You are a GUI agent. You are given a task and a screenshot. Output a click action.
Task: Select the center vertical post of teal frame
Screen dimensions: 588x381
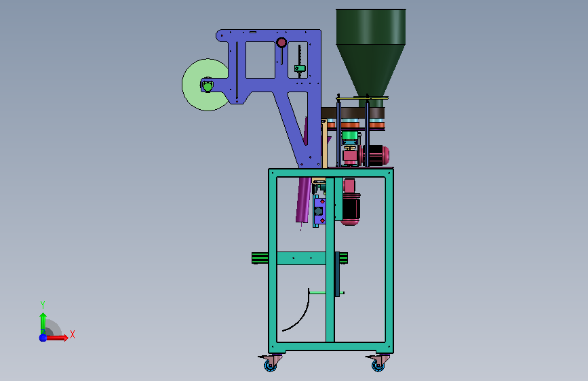click(330, 260)
